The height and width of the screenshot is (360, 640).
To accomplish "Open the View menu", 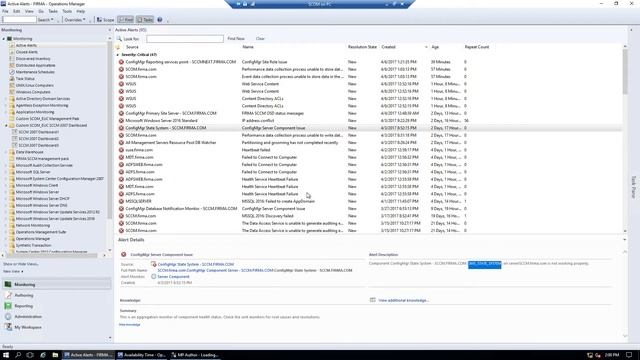I will [x=29, y=11].
